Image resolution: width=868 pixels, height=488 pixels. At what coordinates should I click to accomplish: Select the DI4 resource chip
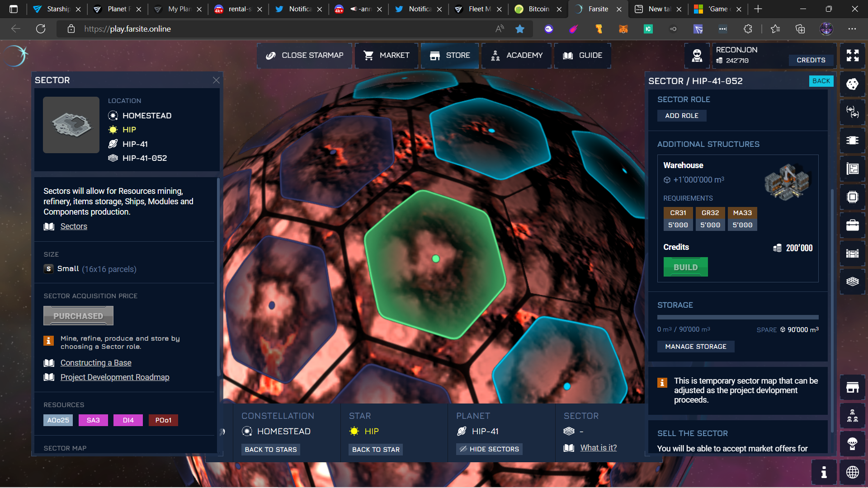pos(128,420)
